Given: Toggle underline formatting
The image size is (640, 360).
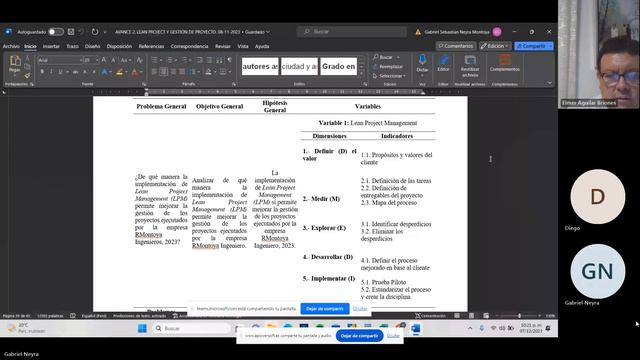Looking at the screenshot, I should (60, 72).
